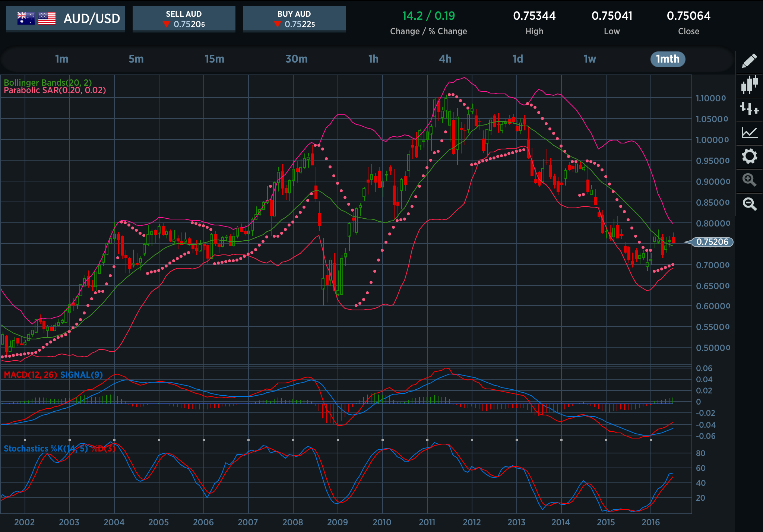Select the pencil drawing tool
Viewport: 763px width, 532px height.
point(749,61)
